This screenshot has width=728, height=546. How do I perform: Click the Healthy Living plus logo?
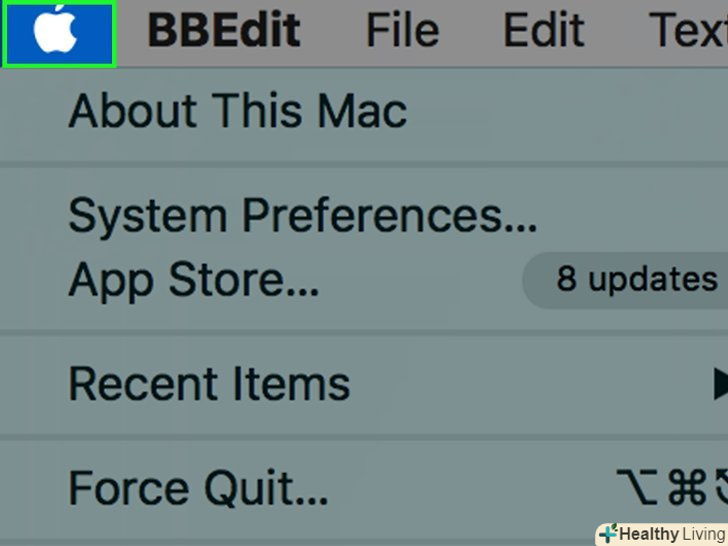pos(606,534)
